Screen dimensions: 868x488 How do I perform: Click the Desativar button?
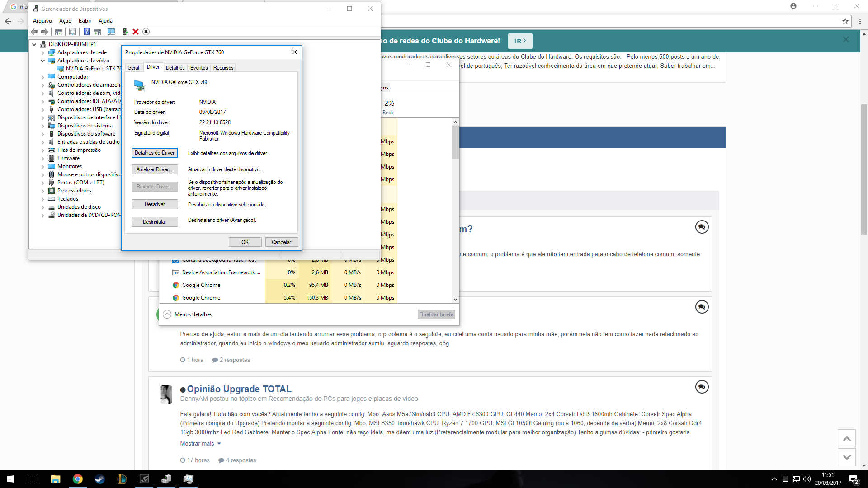pyautogui.click(x=155, y=204)
